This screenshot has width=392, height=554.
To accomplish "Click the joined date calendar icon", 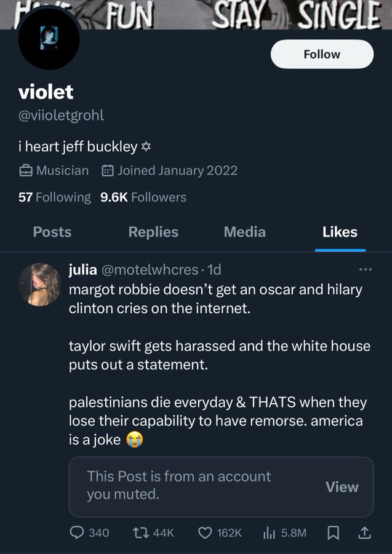I will (106, 171).
